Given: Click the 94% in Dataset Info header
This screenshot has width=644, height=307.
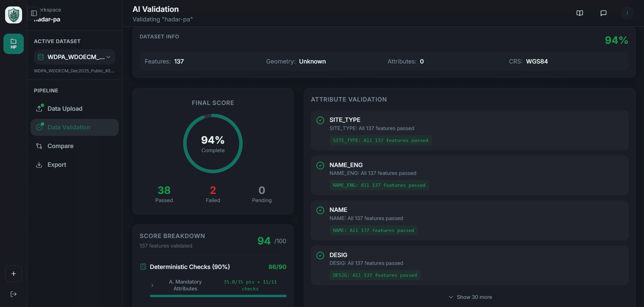Looking at the screenshot, I should [616, 40].
